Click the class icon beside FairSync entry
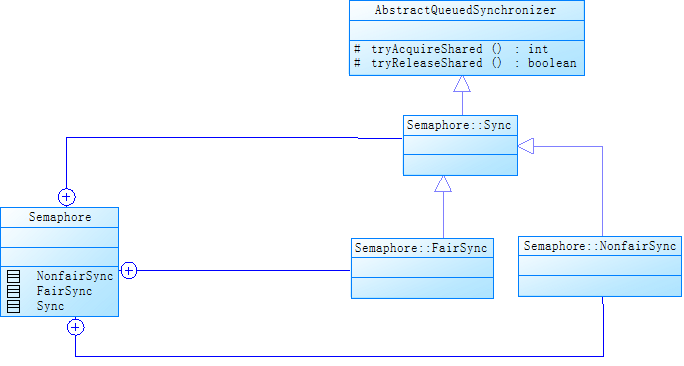 tap(14, 291)
